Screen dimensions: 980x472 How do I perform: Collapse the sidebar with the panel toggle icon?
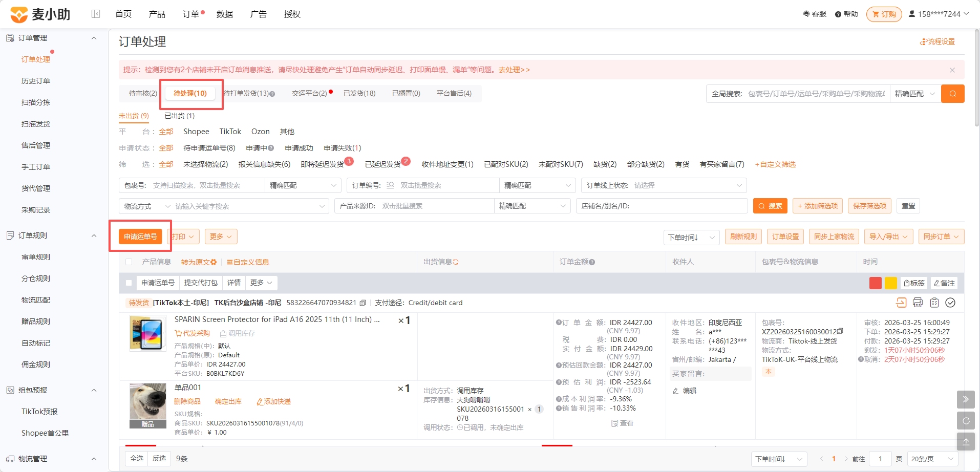96,14
